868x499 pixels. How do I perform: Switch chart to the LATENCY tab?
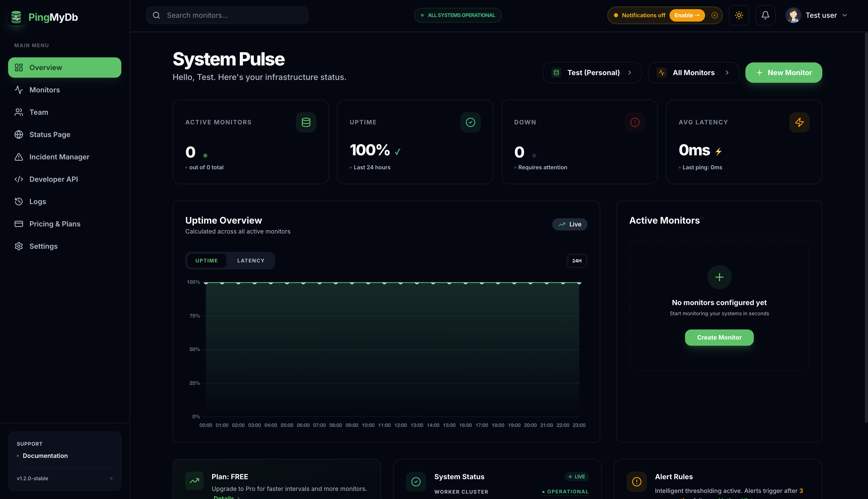tap(251, 260)
